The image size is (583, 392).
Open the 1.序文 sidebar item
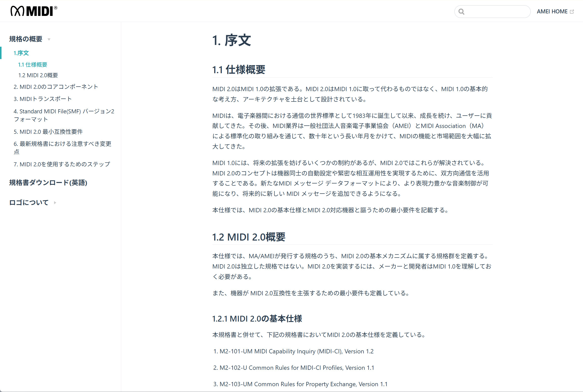[21, 53]
